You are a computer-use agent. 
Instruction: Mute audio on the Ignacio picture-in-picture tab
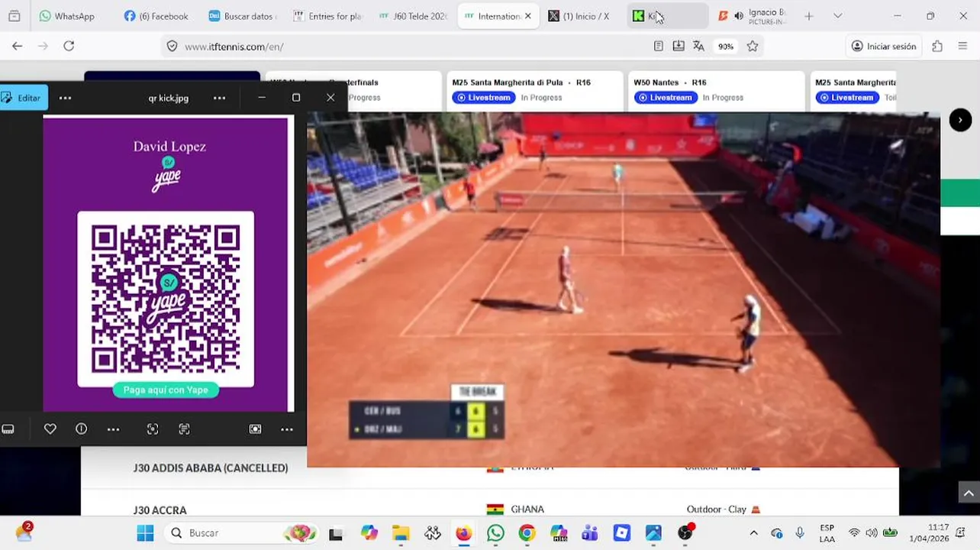pyautogui.click(x=739, y=16)
